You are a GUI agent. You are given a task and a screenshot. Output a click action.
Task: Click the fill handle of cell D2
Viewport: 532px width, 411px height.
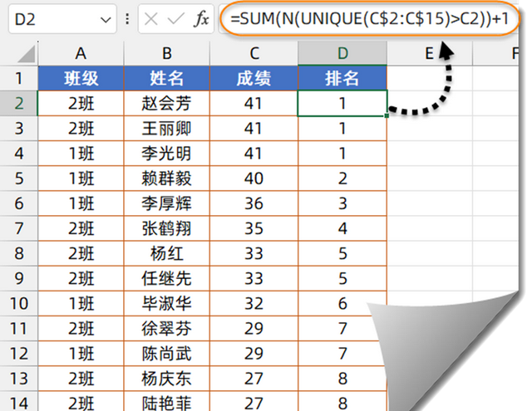387,116
